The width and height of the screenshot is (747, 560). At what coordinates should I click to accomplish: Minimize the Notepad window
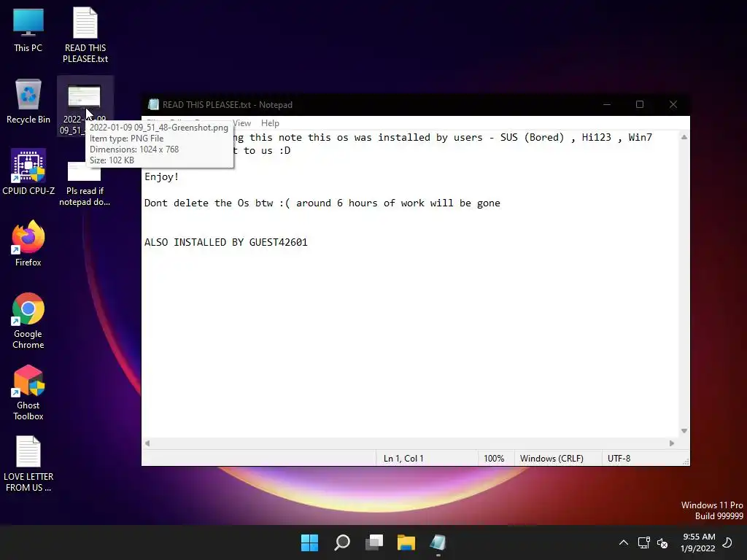tap(607, 104)
